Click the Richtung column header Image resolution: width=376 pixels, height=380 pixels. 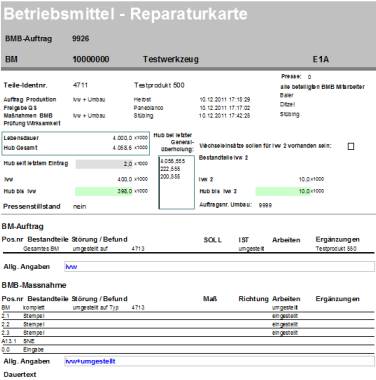[x=253, y=299]
